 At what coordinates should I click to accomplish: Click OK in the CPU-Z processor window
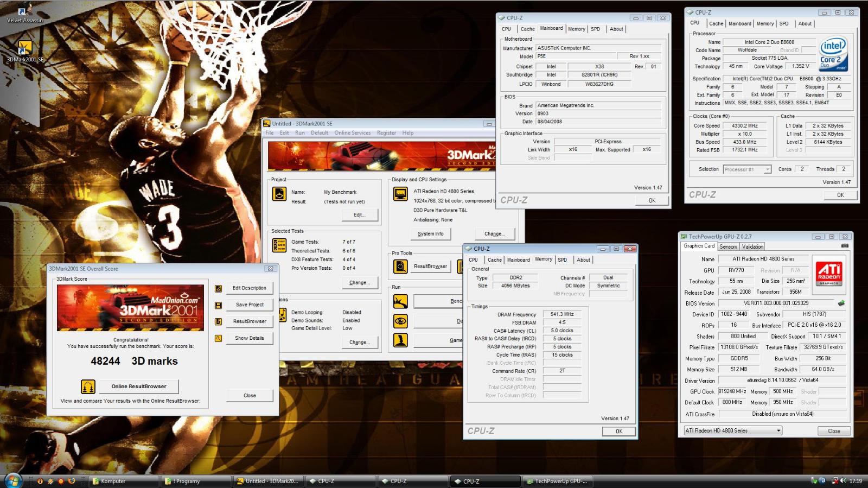(x=840, y=195)
